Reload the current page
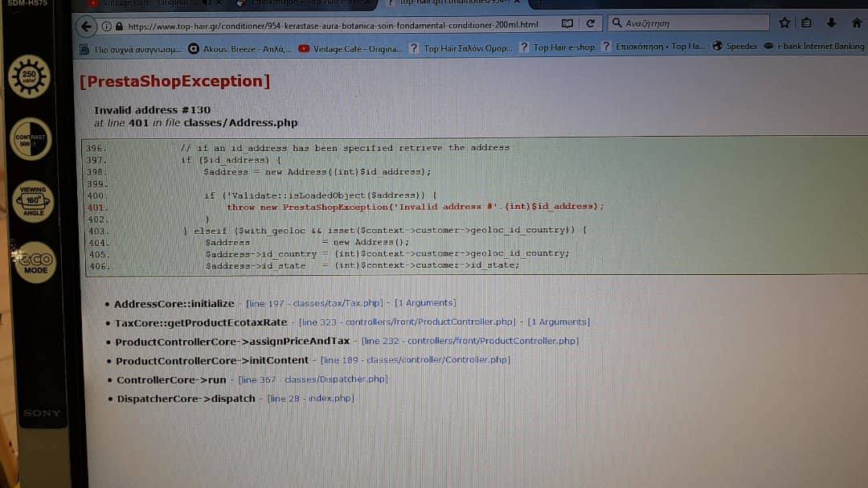Viewport: 868px width, 488px height. click(590, 24)
